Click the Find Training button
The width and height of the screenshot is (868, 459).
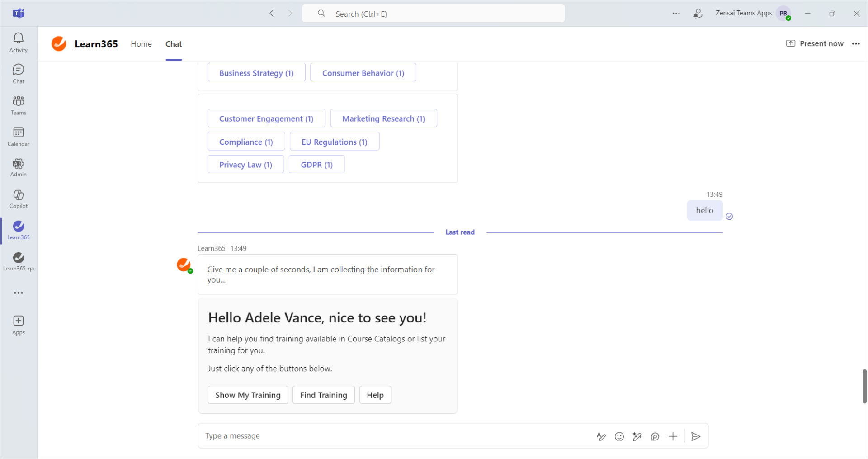point(323,395)
